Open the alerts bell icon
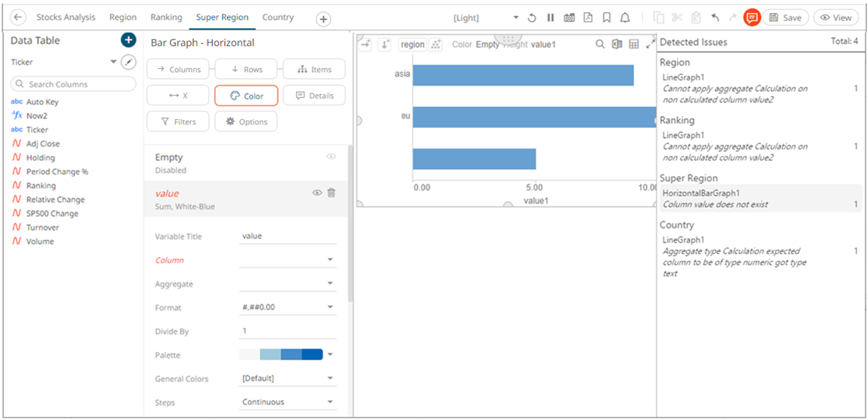The width and height of the screenshot is (868, 420). (x=625, y=17)
